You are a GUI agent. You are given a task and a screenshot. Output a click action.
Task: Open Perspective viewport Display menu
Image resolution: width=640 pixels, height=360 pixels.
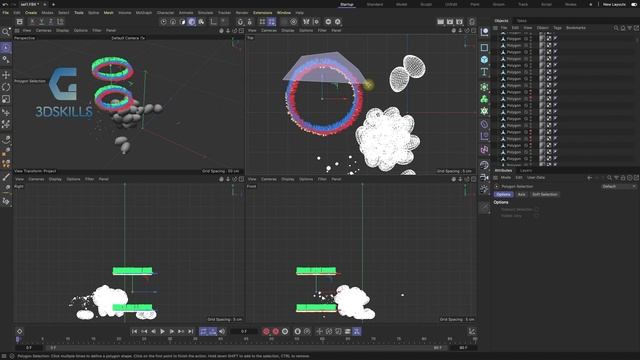(62, 30)
